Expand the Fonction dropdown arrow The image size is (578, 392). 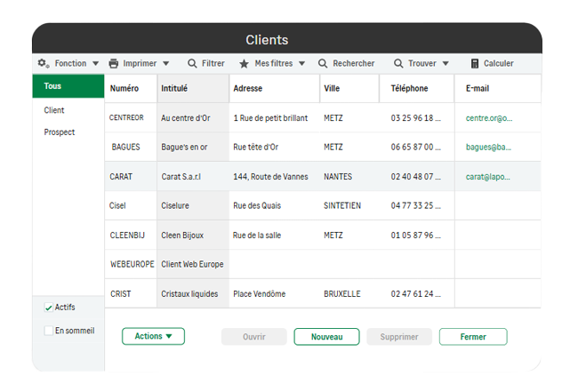click(95, 64)
